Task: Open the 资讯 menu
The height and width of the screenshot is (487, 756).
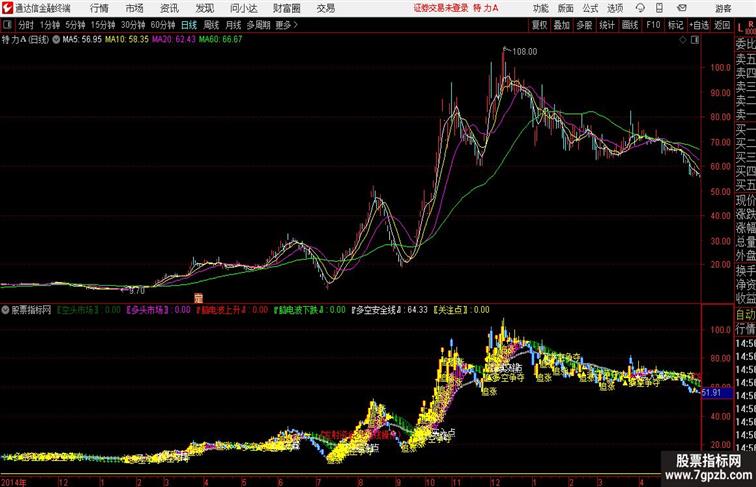Action: pyautogui.click(x=169, y=8)
